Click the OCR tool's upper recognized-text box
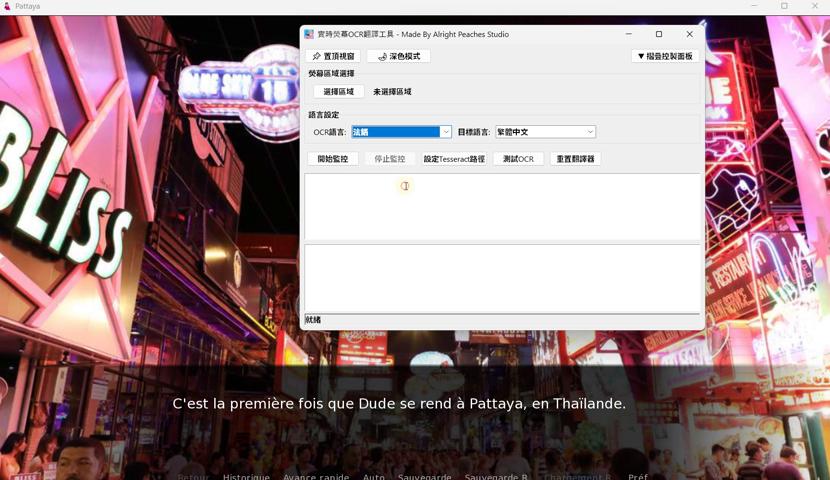 click(502, 207)
